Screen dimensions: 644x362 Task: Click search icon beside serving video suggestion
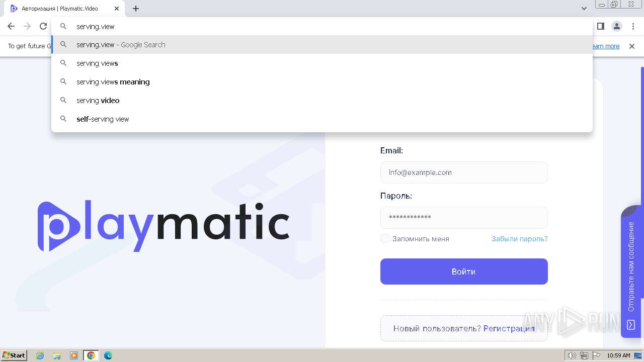63,100
